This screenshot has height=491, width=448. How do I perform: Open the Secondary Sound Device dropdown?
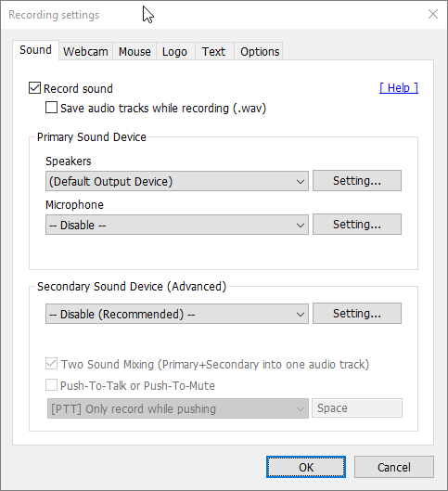(177, 314)
